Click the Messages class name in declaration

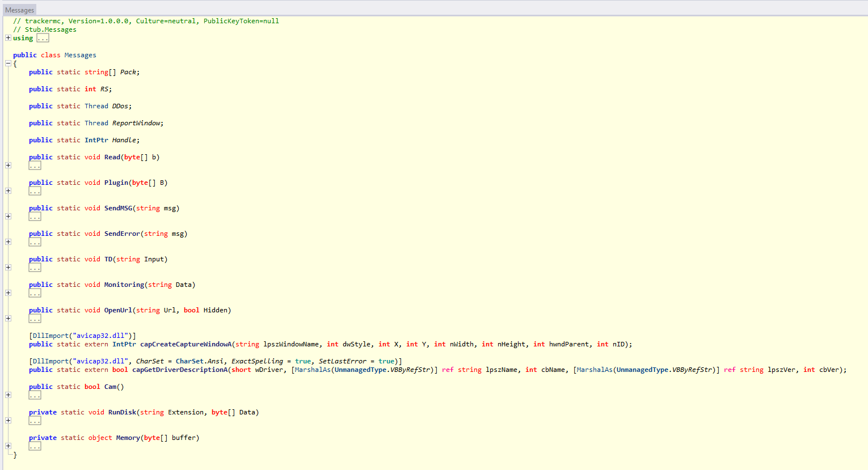tap(81, 55)
